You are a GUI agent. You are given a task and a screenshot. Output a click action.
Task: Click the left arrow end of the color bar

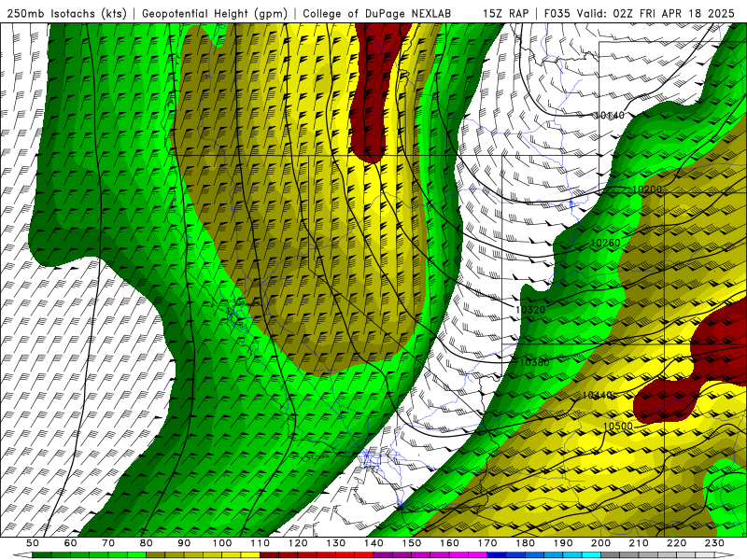[22, 555]
